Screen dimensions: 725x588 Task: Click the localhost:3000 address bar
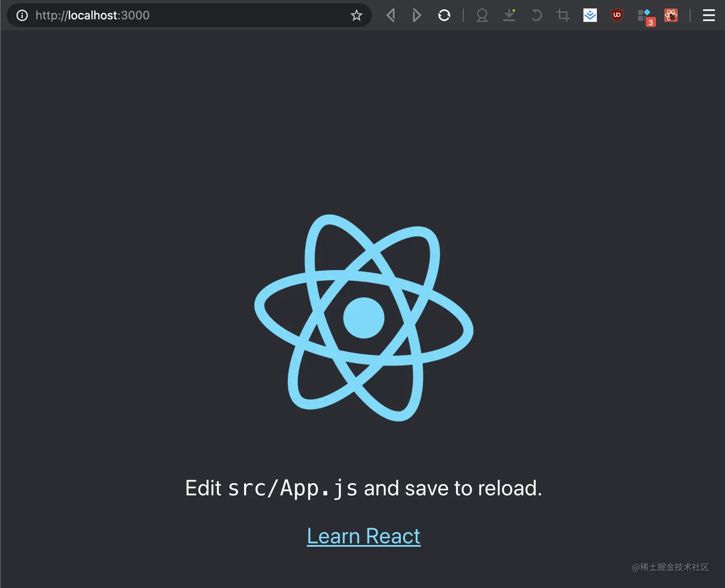tap(189, 15)
